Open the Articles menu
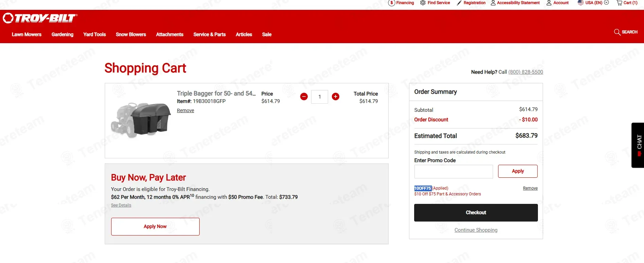Screen dimensions: 644x263 (x=244, y=34)
